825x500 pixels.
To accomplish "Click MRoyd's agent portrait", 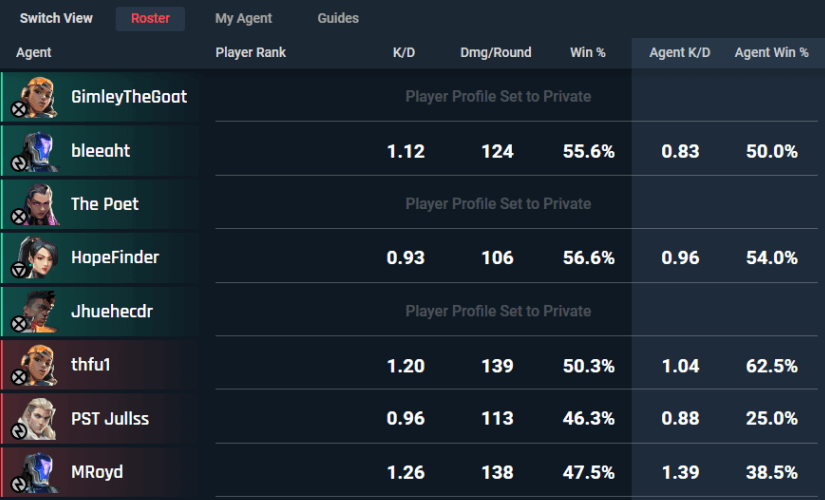I will [x=40, y=472].
